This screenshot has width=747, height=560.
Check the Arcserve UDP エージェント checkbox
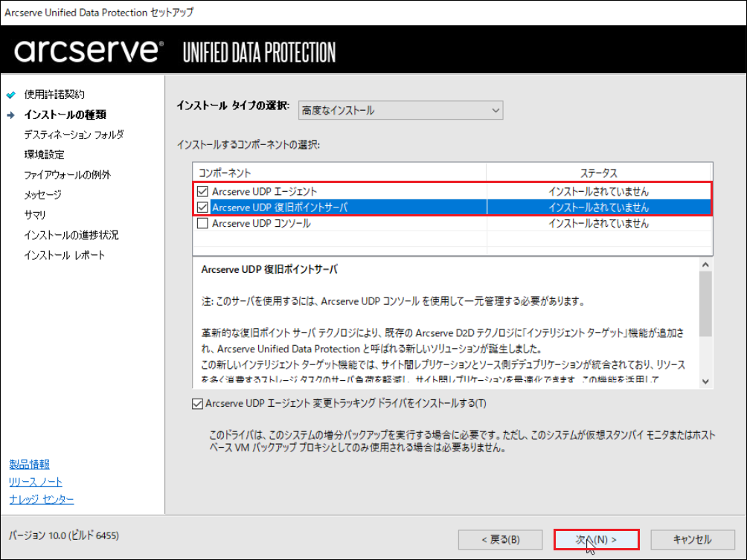pyautogui.click(x=202, y=191)
